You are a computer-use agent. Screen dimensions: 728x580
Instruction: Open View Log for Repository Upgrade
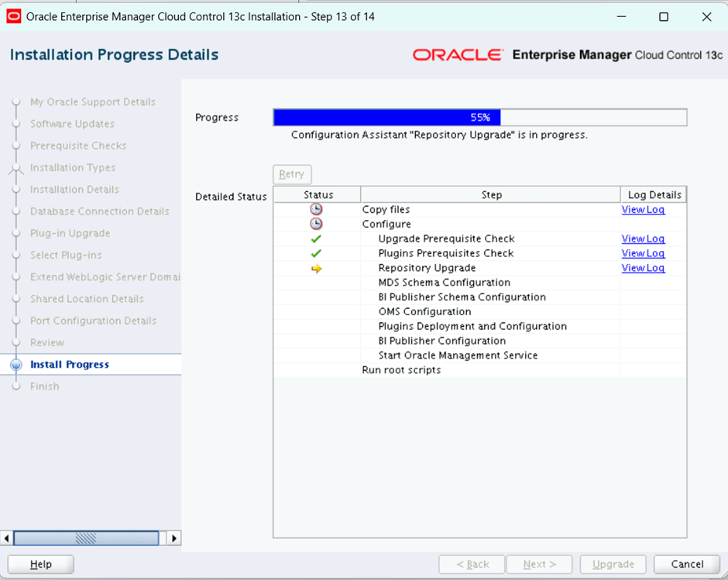pyautogui.click(x=643, y=268)
